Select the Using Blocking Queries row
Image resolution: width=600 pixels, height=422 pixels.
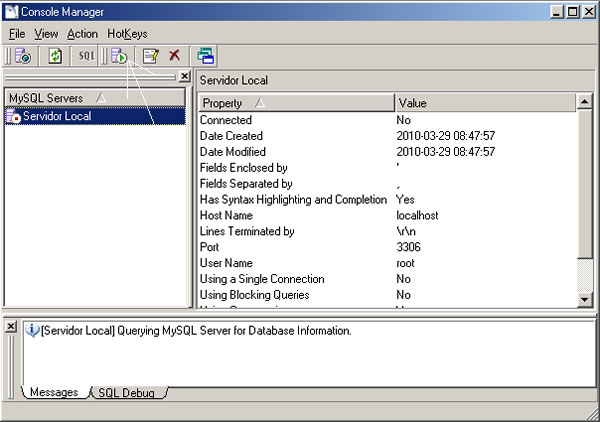pyautogui.click(x=387, y=295)
